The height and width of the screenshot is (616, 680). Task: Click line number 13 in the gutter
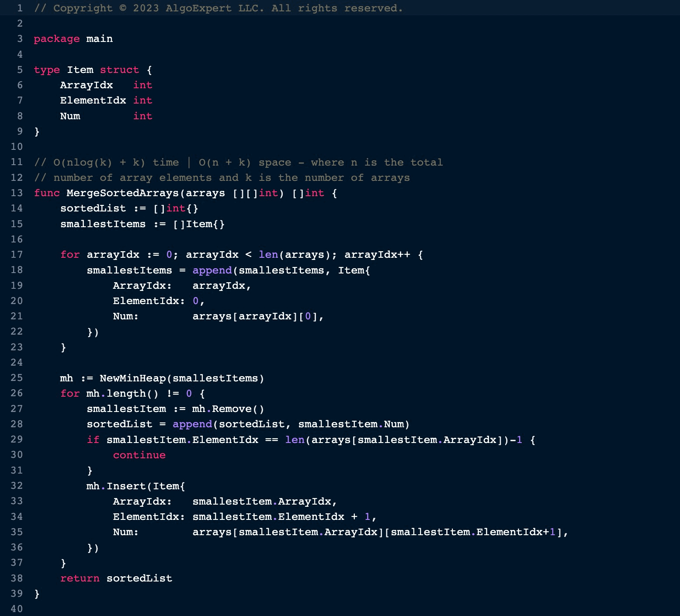click(x=17, y=193)
